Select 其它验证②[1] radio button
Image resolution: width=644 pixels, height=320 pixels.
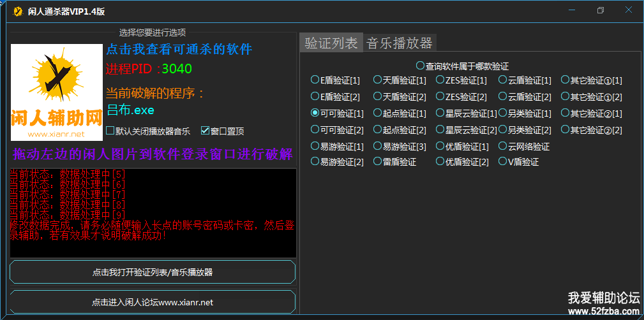(592, 113)
